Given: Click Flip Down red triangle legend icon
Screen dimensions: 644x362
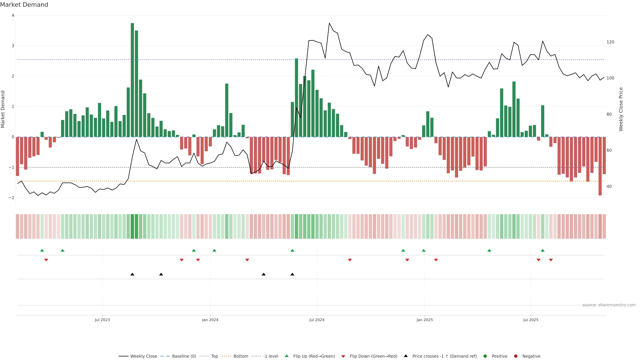Looking at the screenshot, I should (343, 356).
